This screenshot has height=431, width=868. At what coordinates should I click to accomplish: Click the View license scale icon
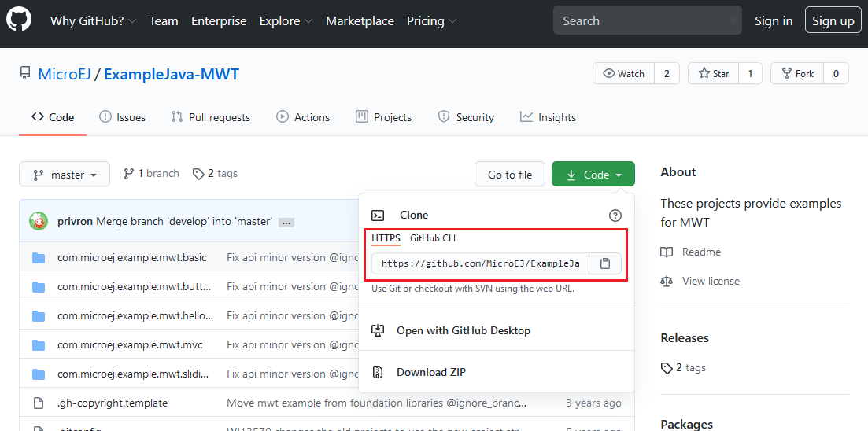667,281
